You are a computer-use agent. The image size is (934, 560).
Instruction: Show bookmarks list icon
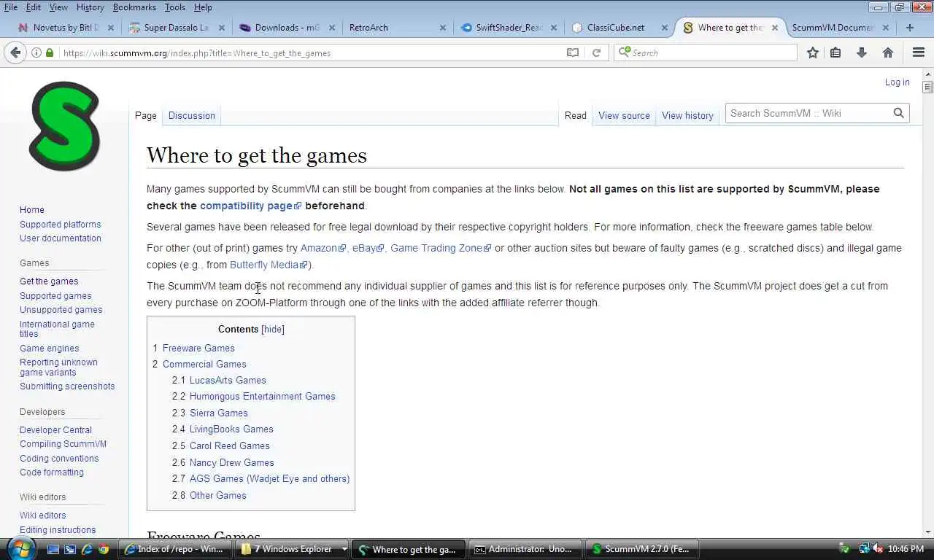point(836,52)
